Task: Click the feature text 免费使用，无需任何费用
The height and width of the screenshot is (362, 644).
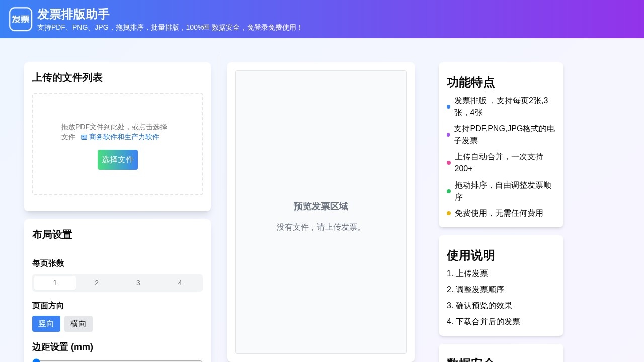Action: (499, 213)
